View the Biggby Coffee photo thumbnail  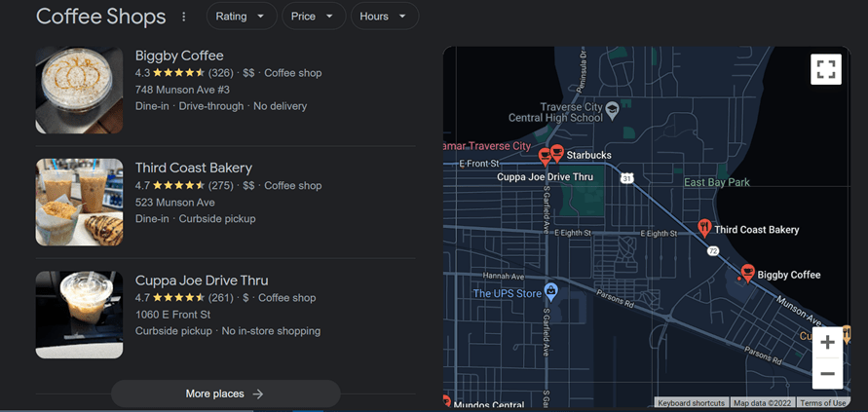[79, 90]
